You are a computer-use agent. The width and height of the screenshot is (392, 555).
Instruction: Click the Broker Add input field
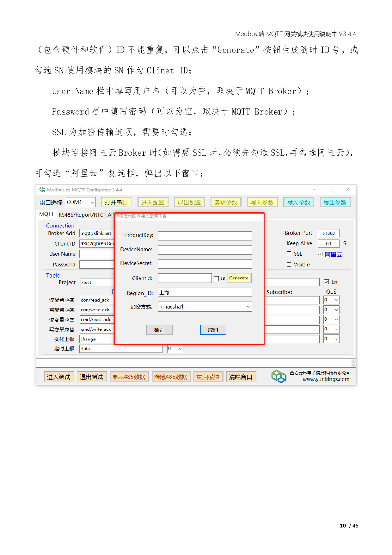pyautogui.click(x=96, y=233)
